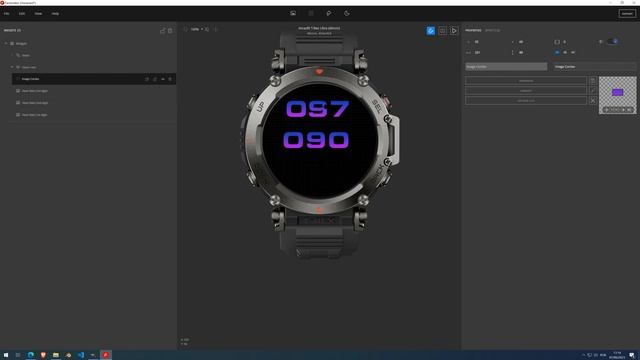Open the Windows Start menu
This screenshot has height=360, width=640.
click(x=6, y=355)
